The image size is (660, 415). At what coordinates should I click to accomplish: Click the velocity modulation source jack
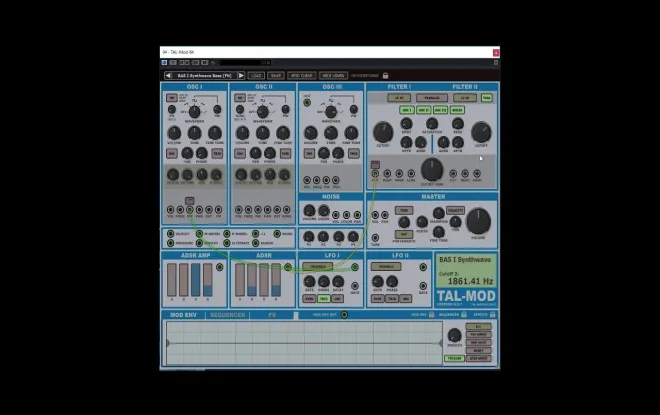coord(170,234)
